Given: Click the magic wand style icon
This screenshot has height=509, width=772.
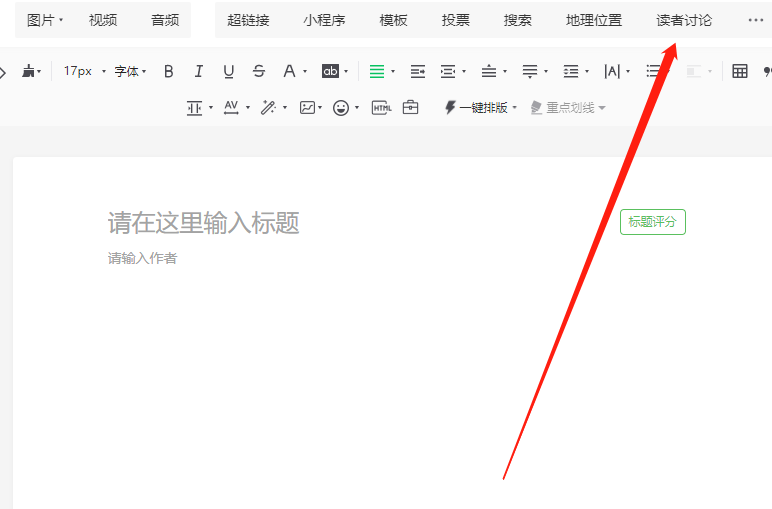Looking at the screenshot, I should [268, 108].
